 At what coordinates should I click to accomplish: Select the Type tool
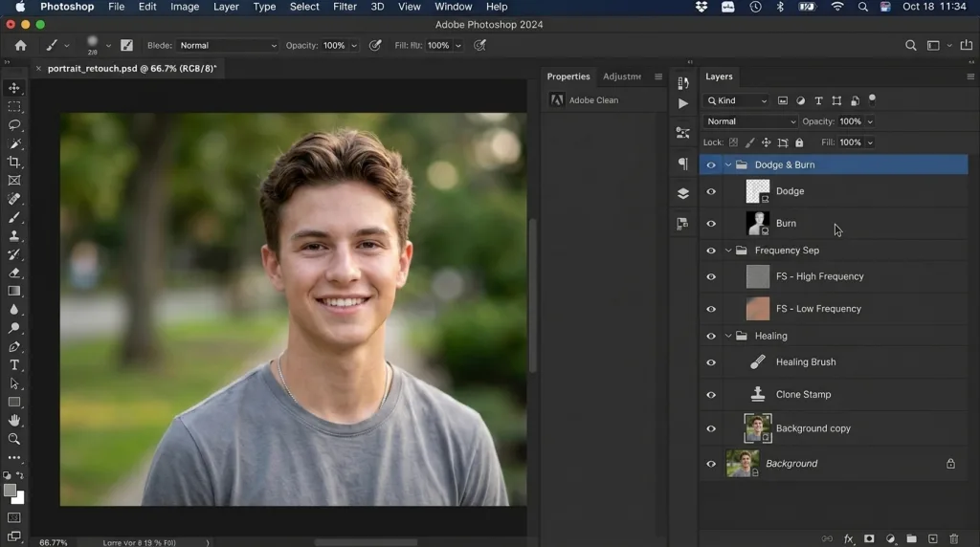[13, 364]
